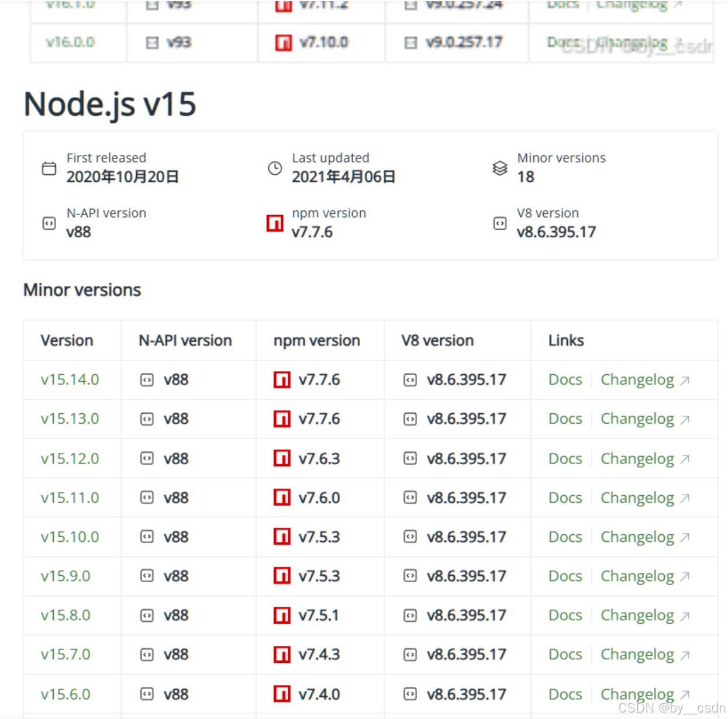Open Docs for v15.12.0
This screenshot has width=728, height=719.
(565, 459)
